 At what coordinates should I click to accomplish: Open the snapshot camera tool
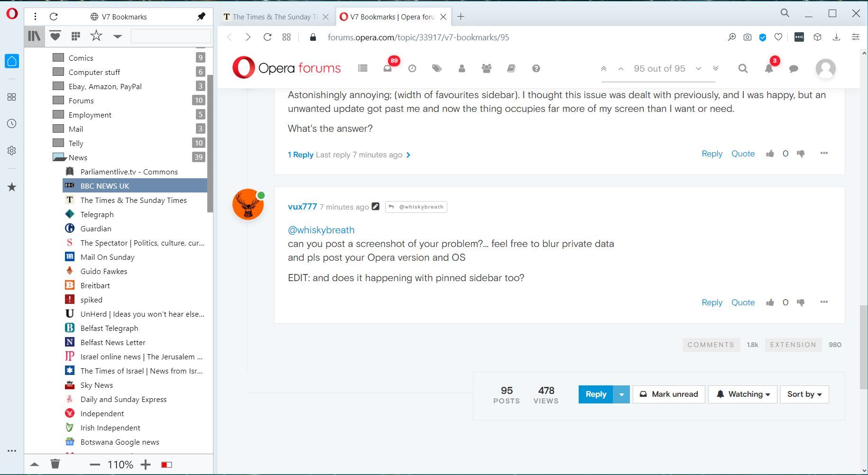tap(748, 37)
